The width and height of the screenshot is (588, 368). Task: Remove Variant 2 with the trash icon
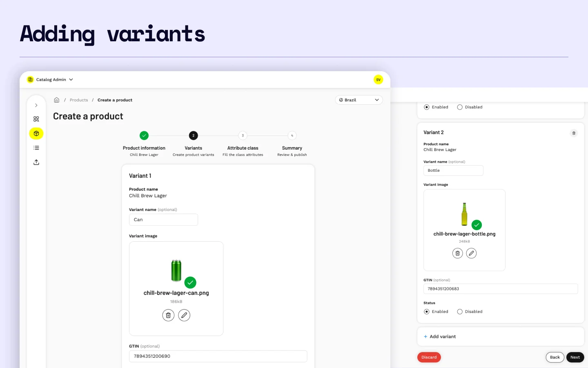[574, 133]
